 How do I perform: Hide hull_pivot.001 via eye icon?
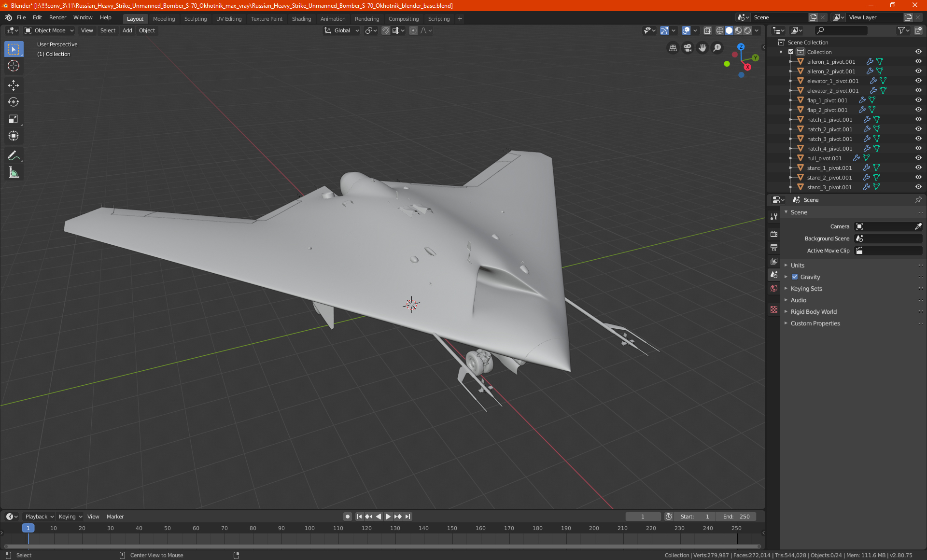pyautogui.click(x=918, y=158)
